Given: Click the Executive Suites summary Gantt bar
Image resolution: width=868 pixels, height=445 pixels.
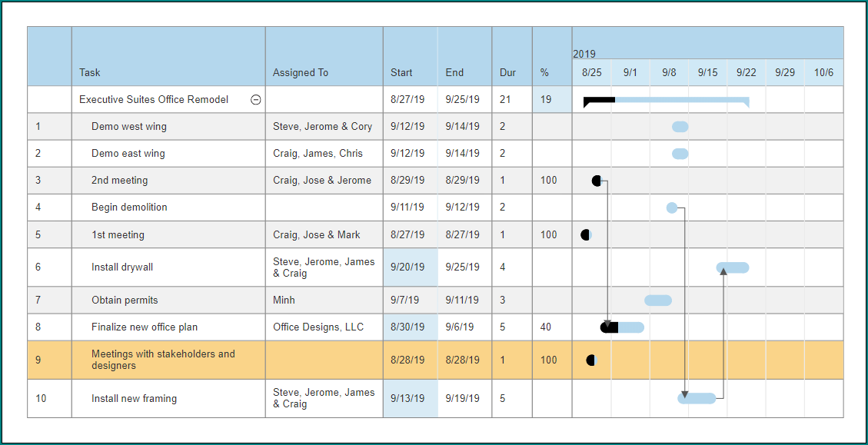Looking at the screenshot, I should click(666, 101).
